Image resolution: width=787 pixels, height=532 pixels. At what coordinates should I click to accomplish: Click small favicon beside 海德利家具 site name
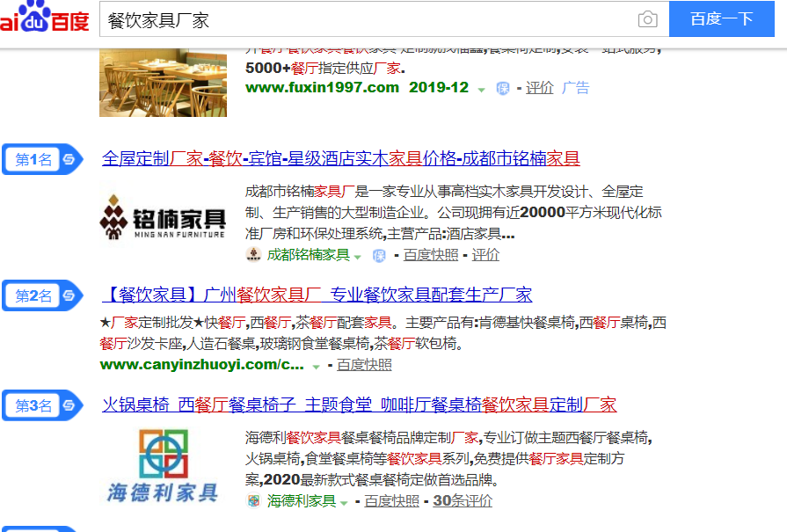coord(254,501)
